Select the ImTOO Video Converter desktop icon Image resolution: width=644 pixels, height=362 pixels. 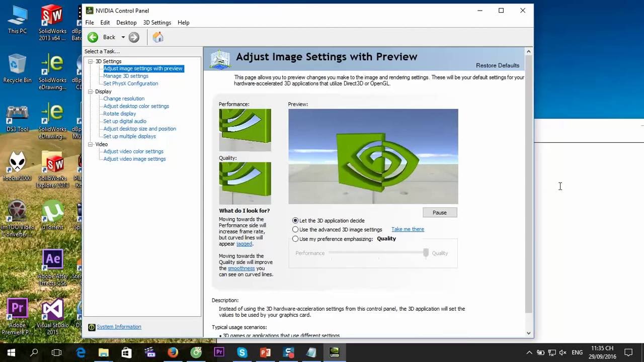point(17,219)
